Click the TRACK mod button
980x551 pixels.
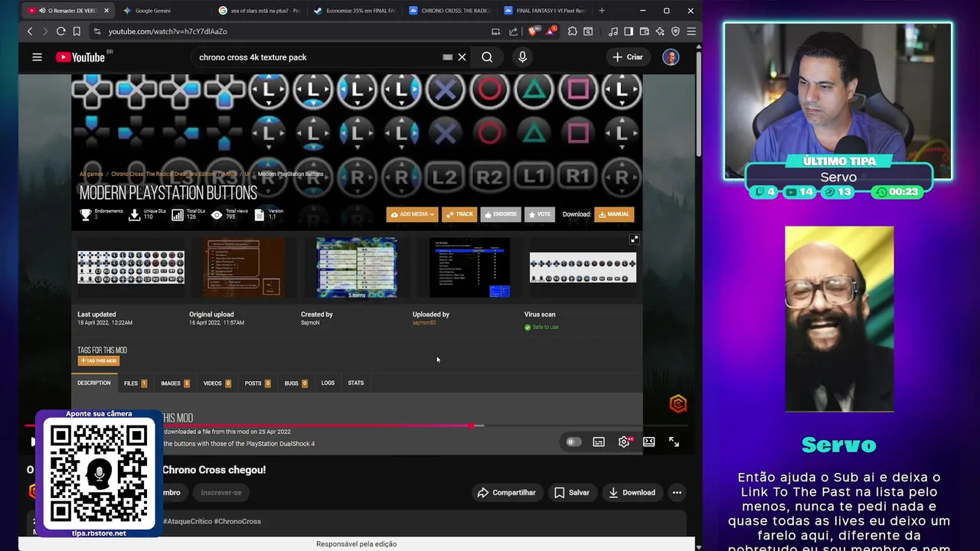pos(459,214)
